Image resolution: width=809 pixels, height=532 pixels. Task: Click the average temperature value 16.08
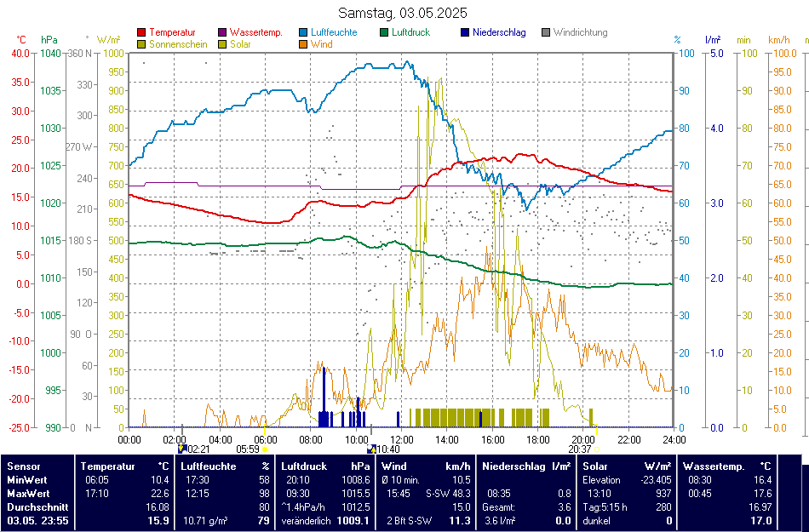point(158,507)
